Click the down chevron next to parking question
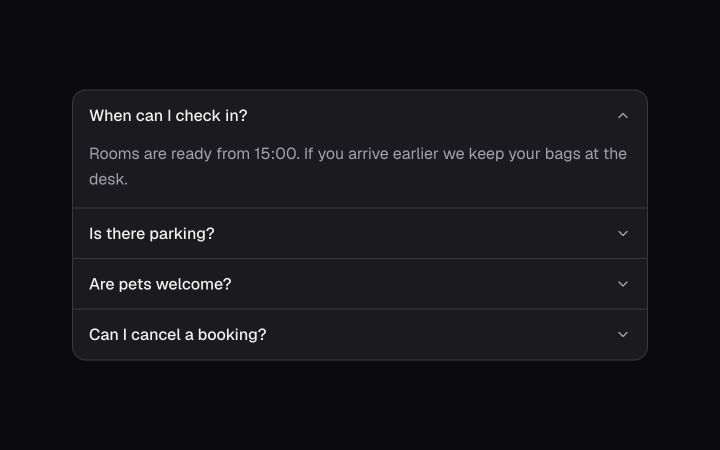The height and width of the screenshot is (450, 720). 623,233
